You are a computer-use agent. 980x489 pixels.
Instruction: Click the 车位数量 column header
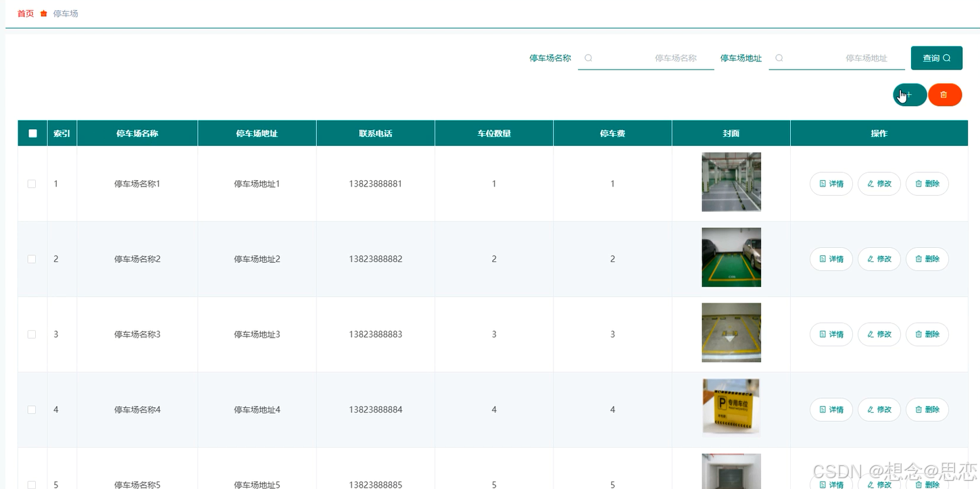(494, 134)
